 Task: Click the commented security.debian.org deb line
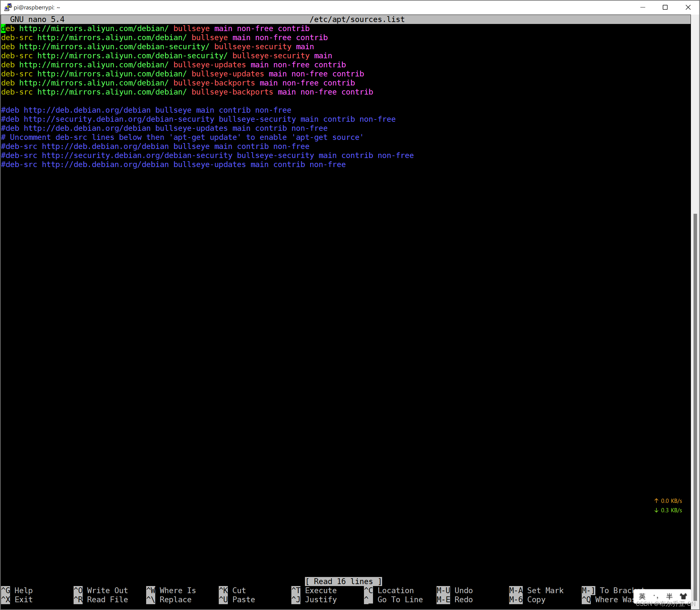[x=198, y=119]
